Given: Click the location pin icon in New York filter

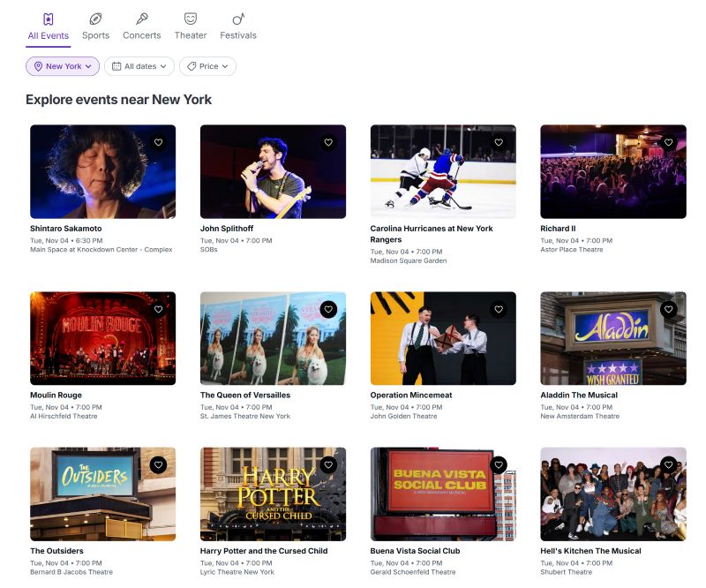Looking at the screenshot, I should (x=38, y=66).
